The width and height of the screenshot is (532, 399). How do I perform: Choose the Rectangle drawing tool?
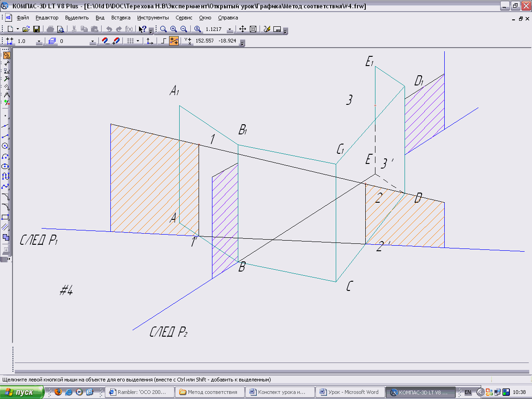point(6,217)
